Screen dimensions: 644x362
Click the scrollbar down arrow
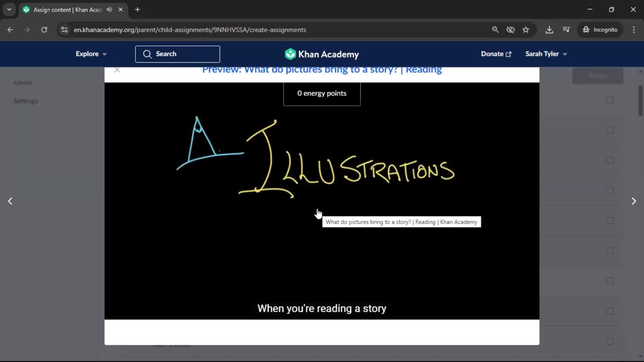click(x=640, y=357)
